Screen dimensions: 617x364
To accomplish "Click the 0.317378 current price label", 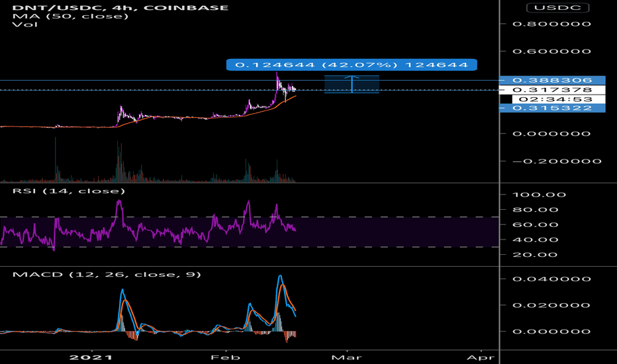I will 552,90.
